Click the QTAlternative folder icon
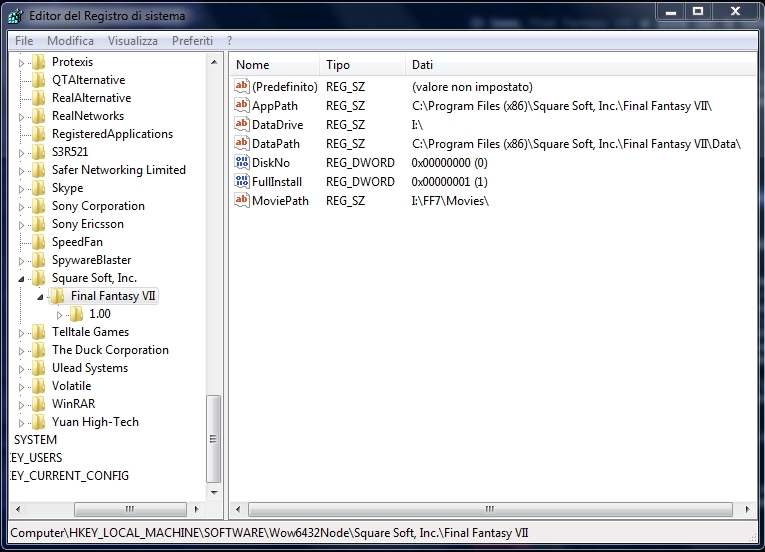Image resolution: width=765 pixels, height=552 pixels. coord(38,80)
